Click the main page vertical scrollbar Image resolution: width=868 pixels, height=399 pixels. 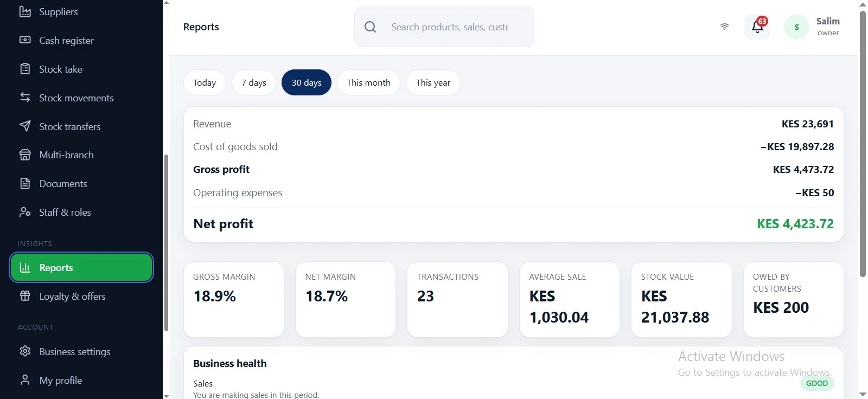pos(863,144)
